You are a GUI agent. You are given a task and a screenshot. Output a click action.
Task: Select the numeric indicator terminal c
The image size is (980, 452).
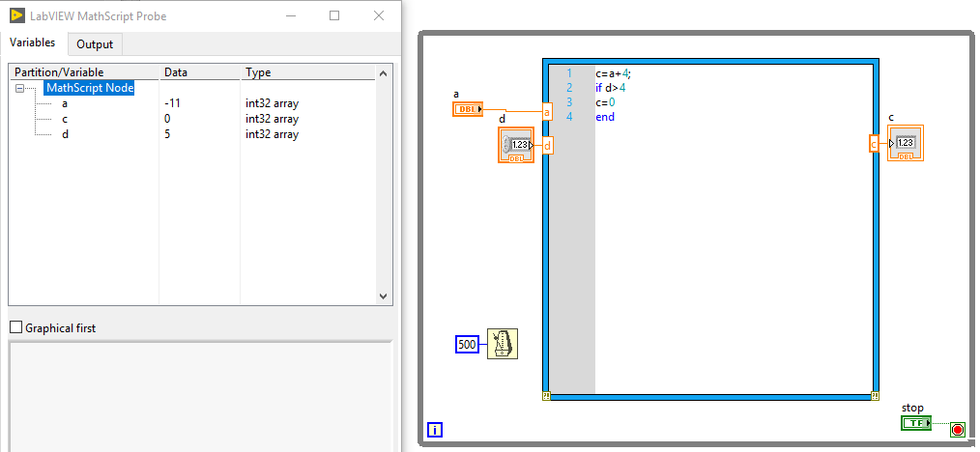[x=905, y=143]
